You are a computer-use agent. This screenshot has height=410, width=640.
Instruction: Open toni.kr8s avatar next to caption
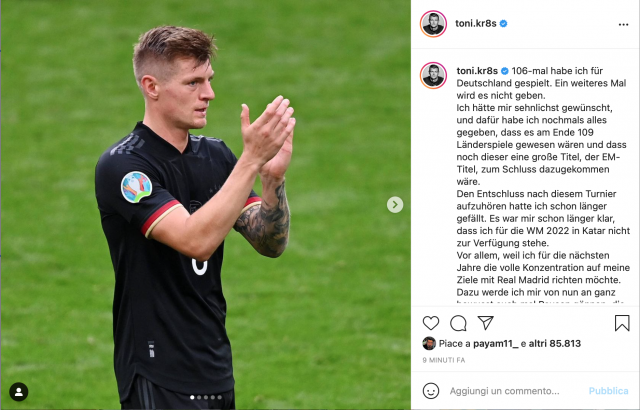433,75
